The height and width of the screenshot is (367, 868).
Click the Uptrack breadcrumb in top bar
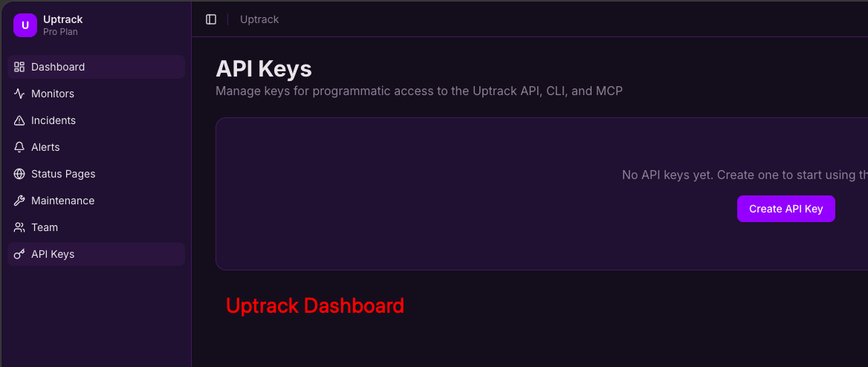click(259, 19)
